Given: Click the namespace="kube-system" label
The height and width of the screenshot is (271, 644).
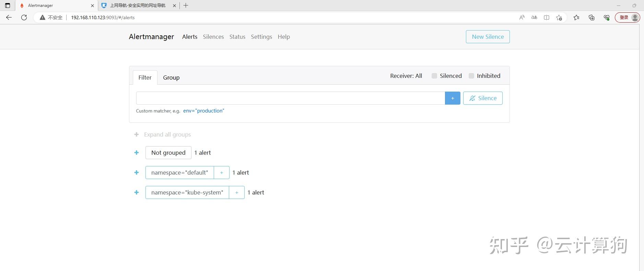Looking at the screenshot, I should tap(187, 192).
